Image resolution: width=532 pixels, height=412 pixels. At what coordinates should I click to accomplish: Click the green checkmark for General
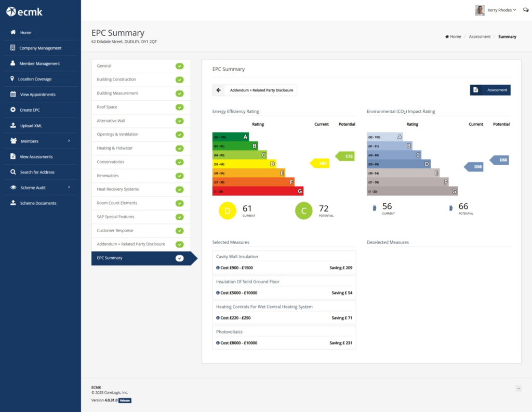(179, 66)
